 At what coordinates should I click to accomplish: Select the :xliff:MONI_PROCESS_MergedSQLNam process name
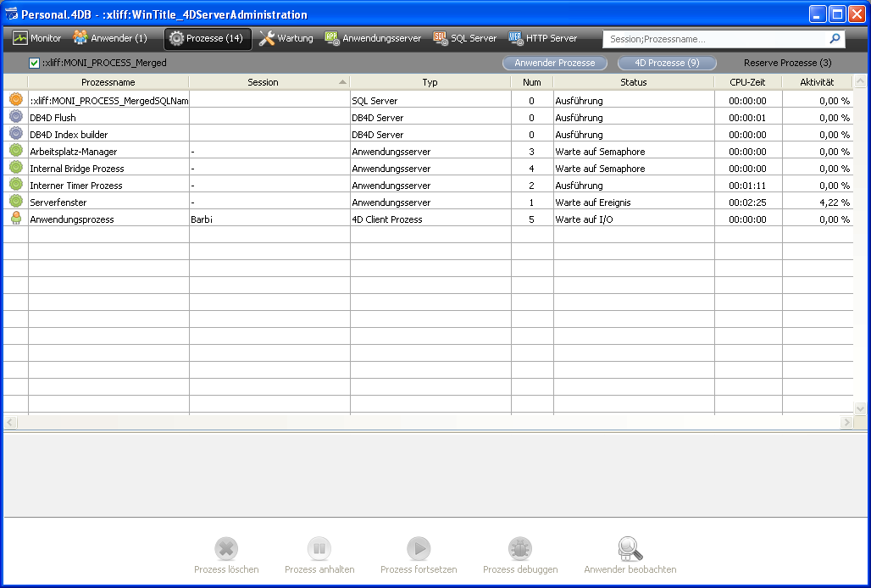(x=108, y=101)
